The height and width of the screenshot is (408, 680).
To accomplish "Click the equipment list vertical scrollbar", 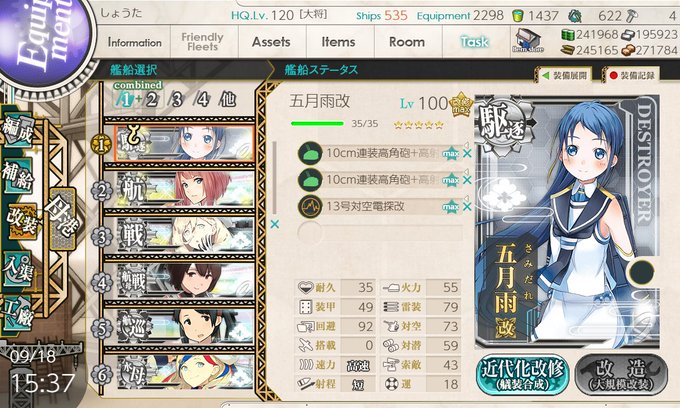I will [275, 178].
